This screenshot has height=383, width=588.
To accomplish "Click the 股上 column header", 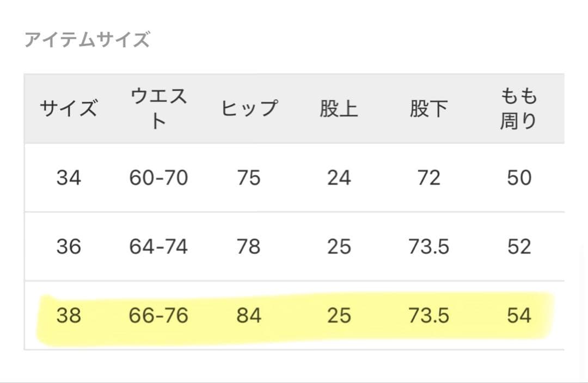I will (x=339, y=109).
